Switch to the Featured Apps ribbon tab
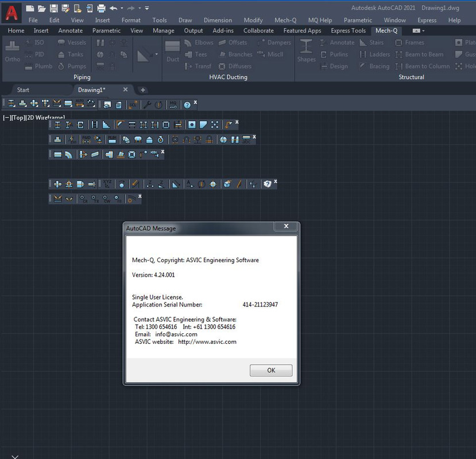The height and width of the screenshot is (459, 476). pos(302,30)
